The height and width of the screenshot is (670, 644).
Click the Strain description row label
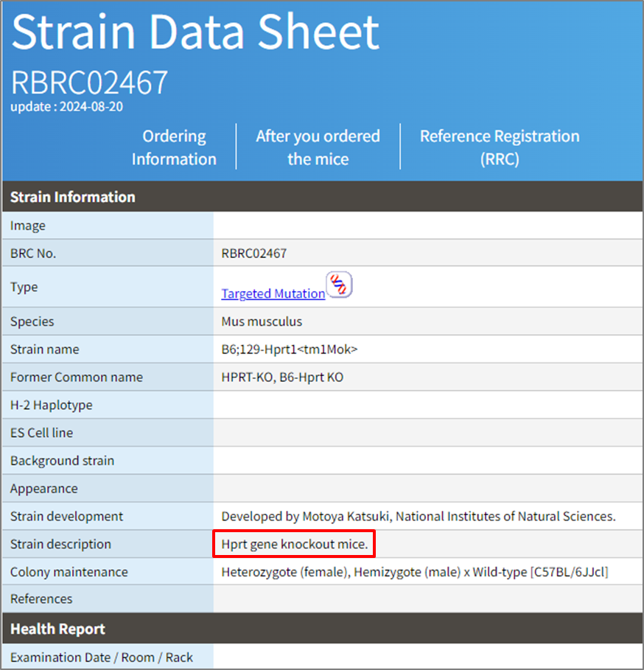click(60, 545)
